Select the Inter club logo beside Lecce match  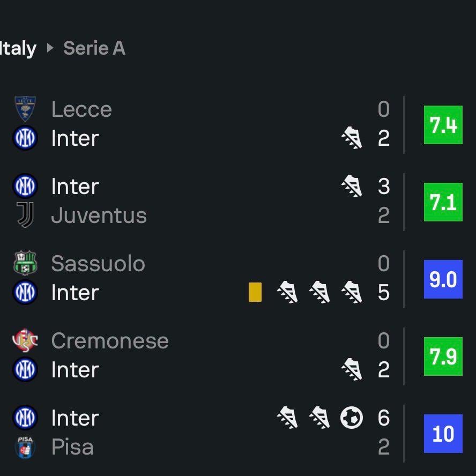[25, 138]
